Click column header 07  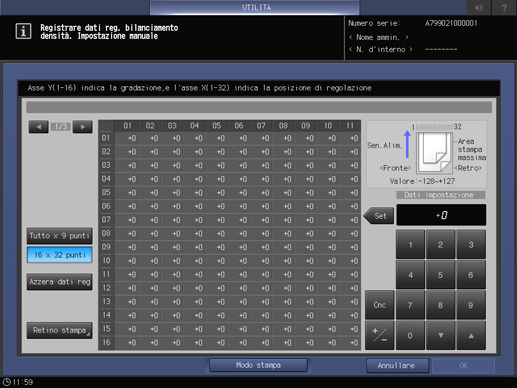tap(261, 126)
